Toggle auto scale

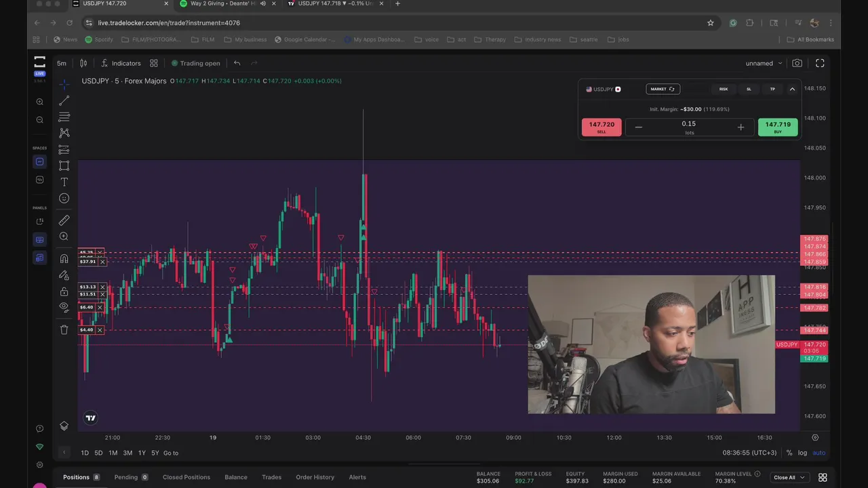[x=819, y=453]
